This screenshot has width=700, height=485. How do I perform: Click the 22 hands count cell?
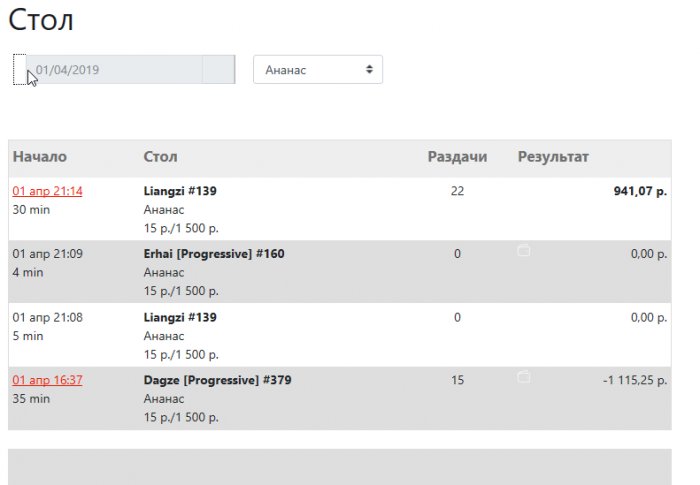457,191
